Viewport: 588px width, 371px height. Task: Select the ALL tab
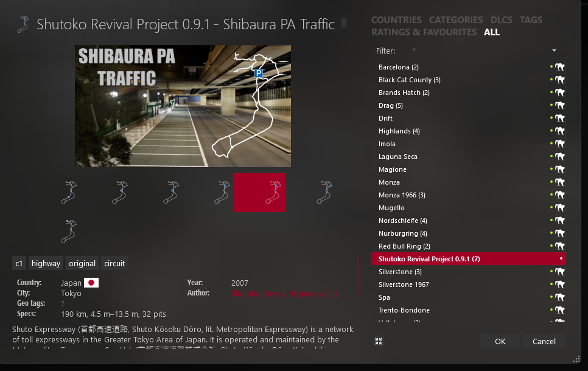pyautogui.click(x=492, y=32)
